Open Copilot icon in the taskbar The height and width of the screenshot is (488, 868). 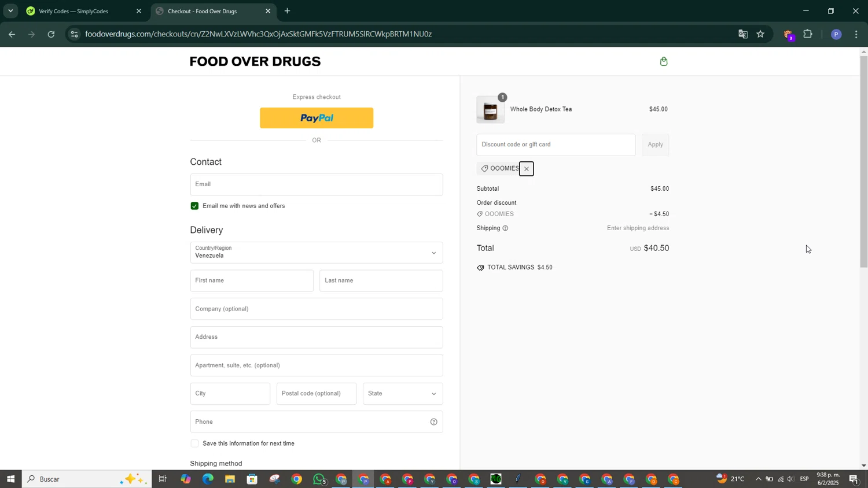[x=185, y=479]
